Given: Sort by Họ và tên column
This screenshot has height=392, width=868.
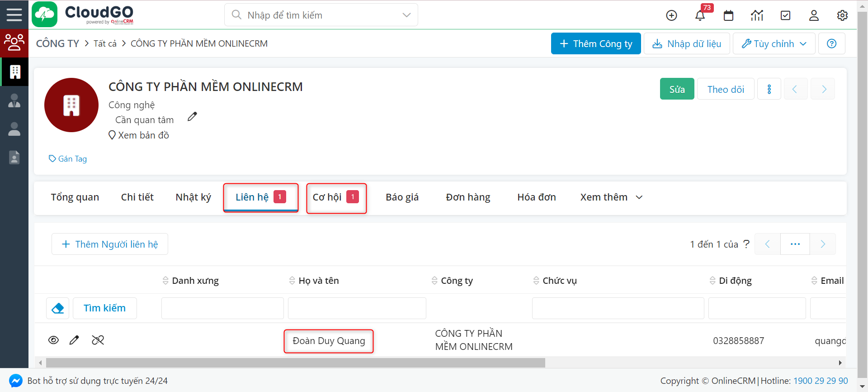Looking at the screenshot, I should coord(318,281).
